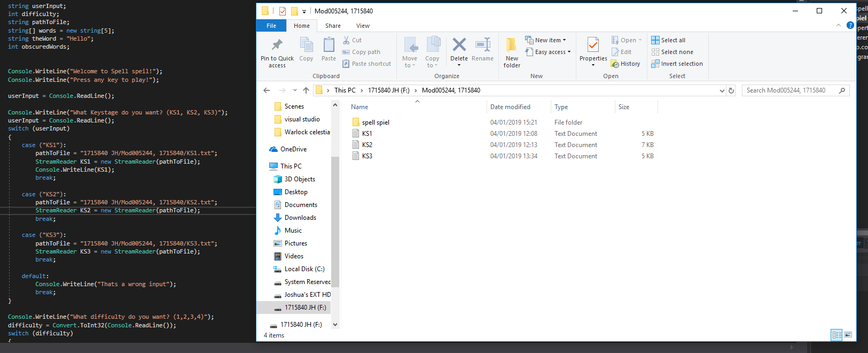Open the Copy to dropdown

[433, 52]
